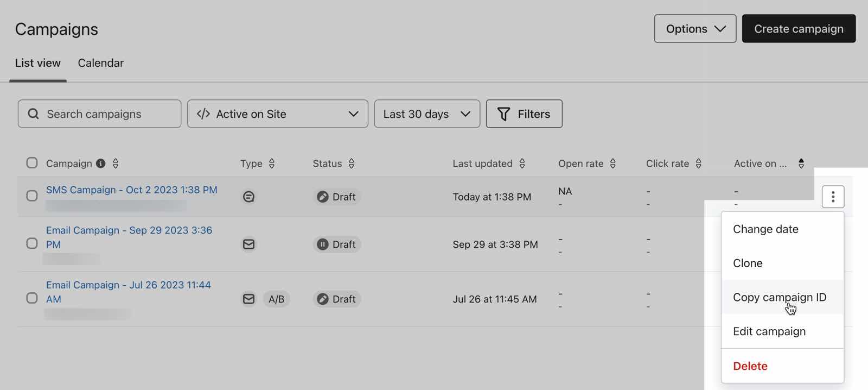This screenshot has height=390, width=868.
Task: Sort by Last updated arrows
Action: [x=522, y=163]
